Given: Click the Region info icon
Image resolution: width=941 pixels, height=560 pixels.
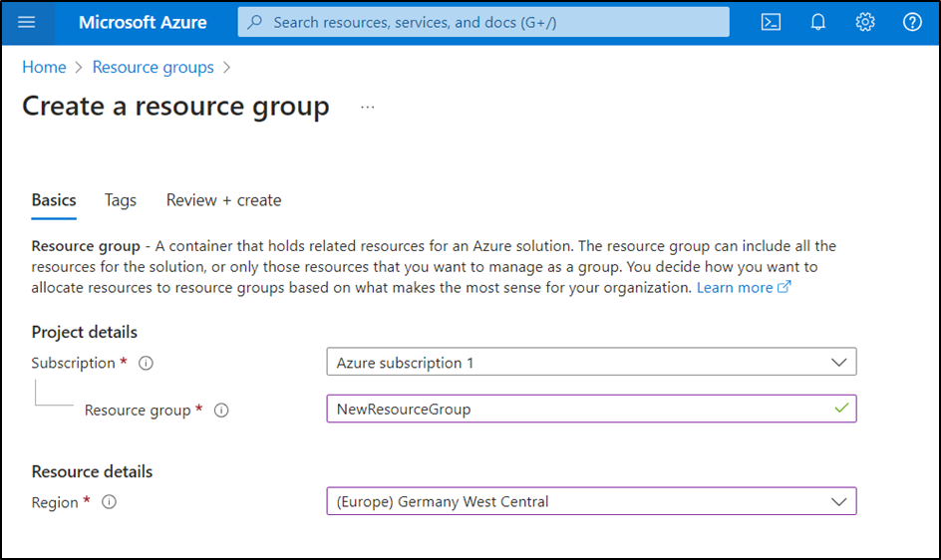Looking at the screenshot, I should tap(110, 502).
